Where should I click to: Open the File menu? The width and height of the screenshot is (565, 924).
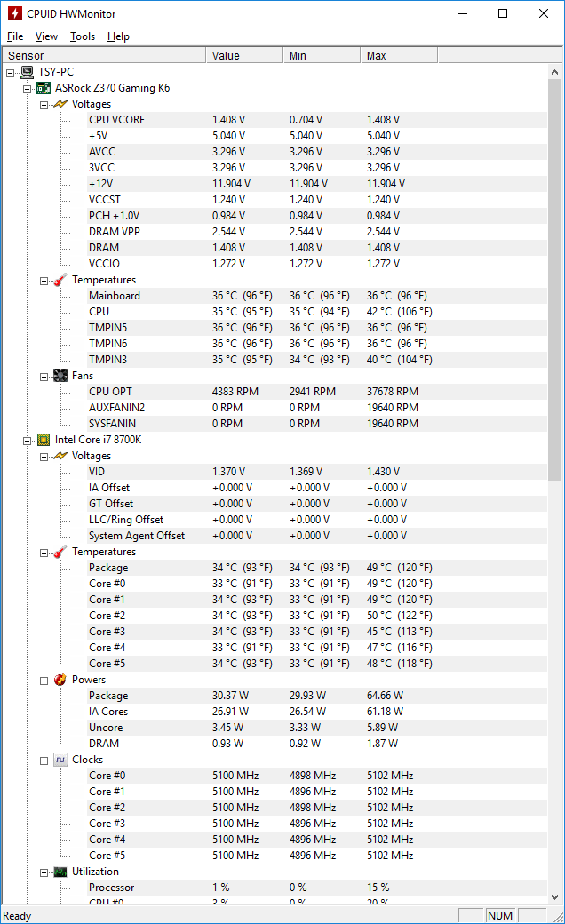tap(15, 36)
